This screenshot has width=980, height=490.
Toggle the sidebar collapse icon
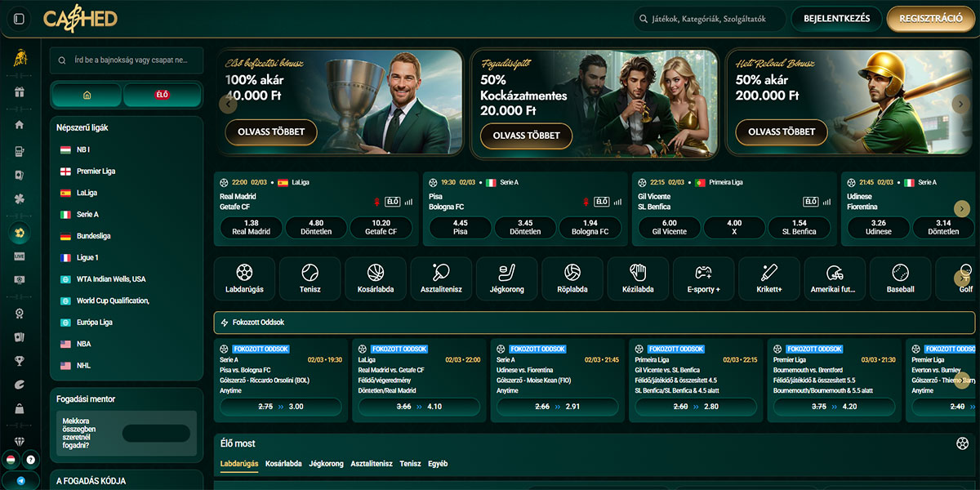pos(20,19)
